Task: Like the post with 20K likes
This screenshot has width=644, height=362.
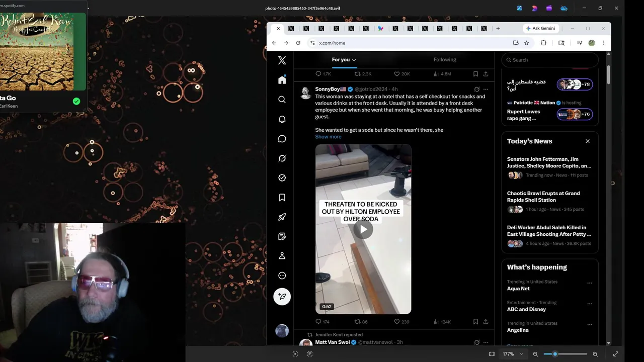Action: (401, 74)
